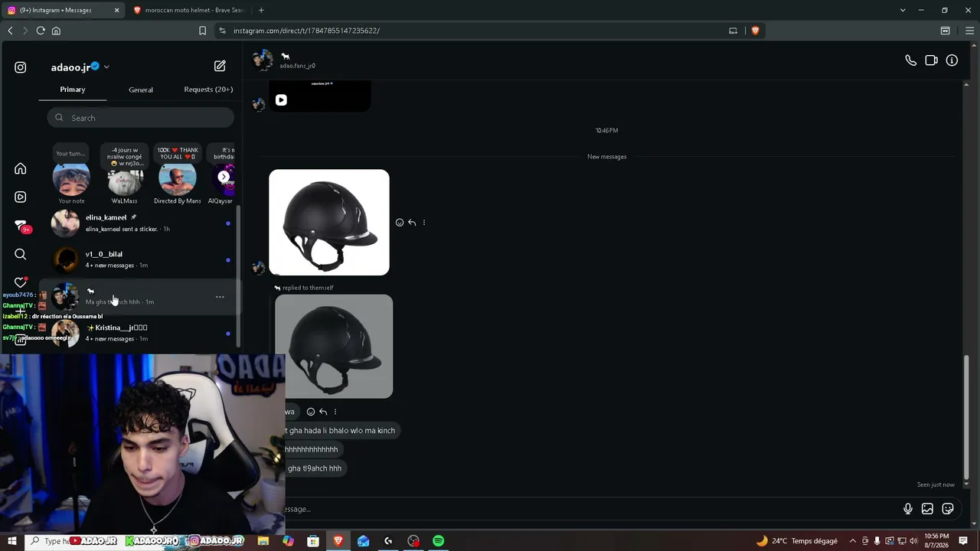
Task: Switch to the General inbox tab
Action: 141,90
